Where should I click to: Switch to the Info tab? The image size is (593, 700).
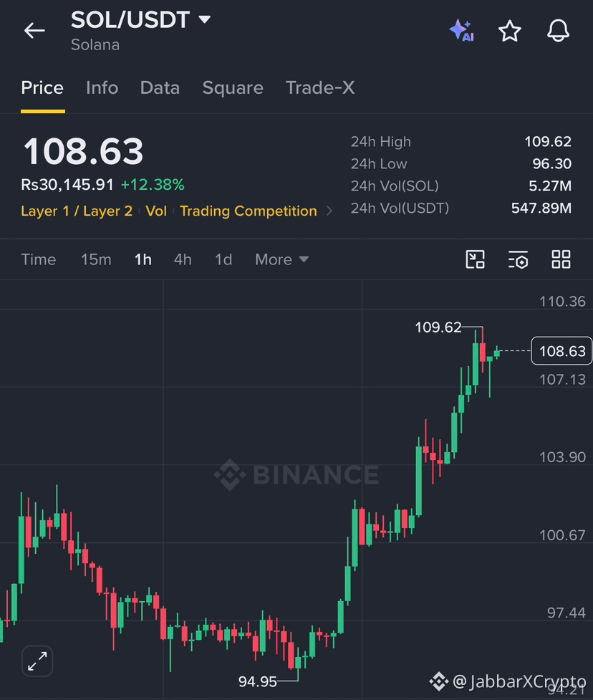(102, 88)
